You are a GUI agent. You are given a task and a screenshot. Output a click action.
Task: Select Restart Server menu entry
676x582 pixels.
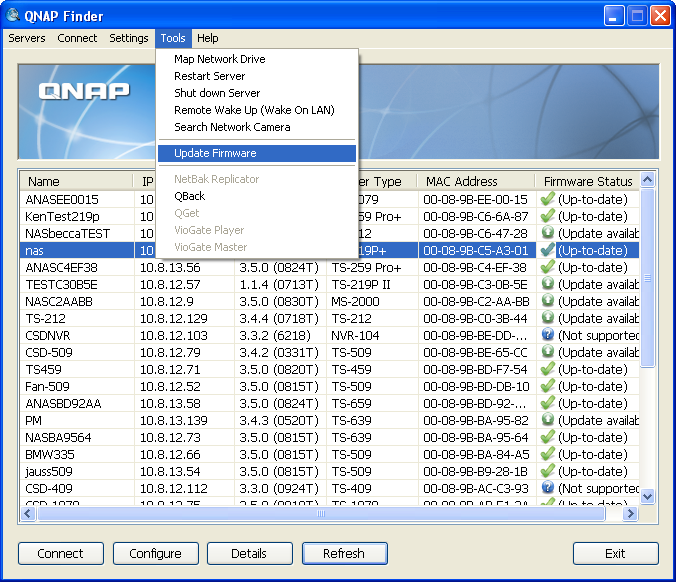click(257, 76)
